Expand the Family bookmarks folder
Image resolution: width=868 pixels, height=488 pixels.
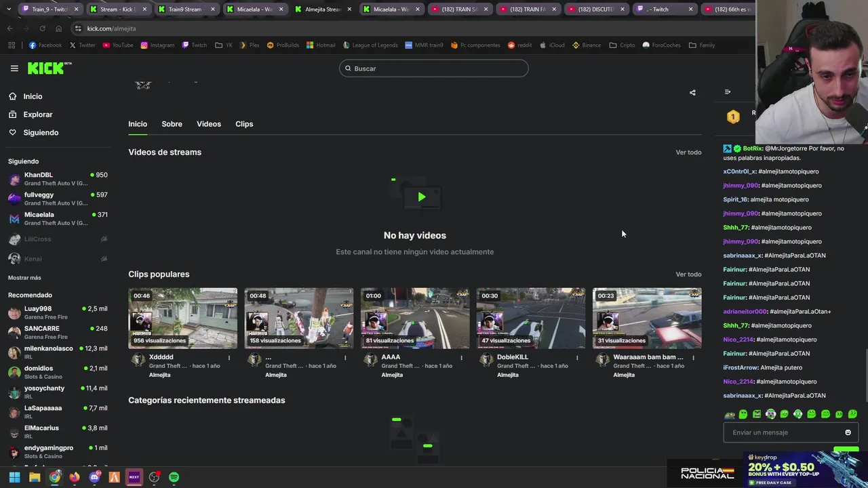(x=702, y=45)
